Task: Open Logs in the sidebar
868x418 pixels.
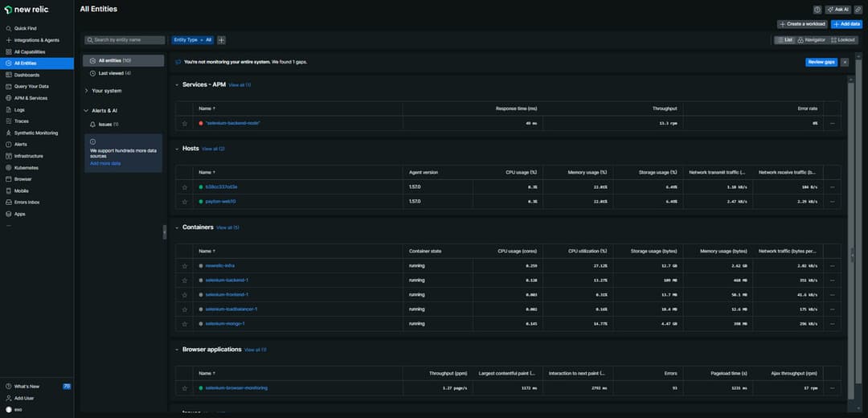Action: tap(36, 109)
